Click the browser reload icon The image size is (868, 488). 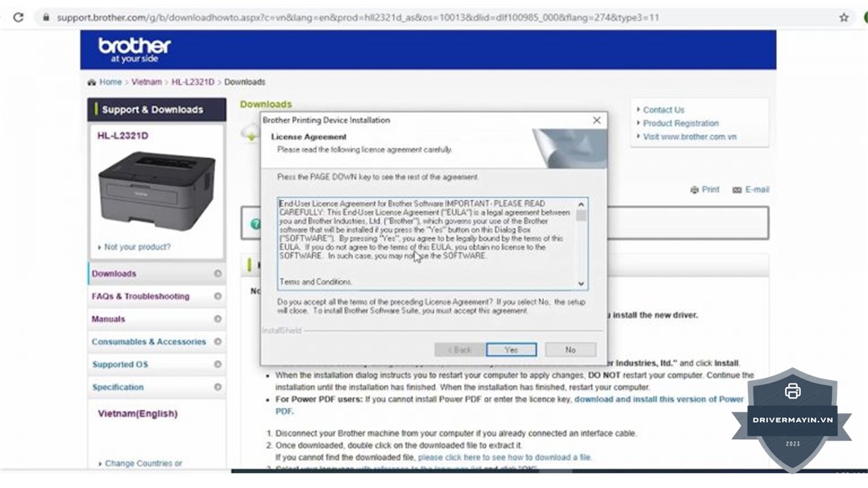coord(18,18)
